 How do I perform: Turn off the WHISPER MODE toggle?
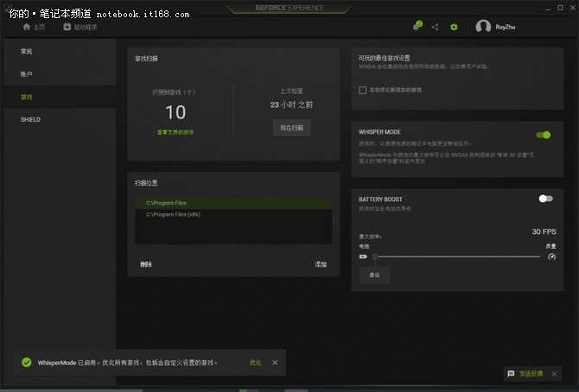click(x=544, y=135)
